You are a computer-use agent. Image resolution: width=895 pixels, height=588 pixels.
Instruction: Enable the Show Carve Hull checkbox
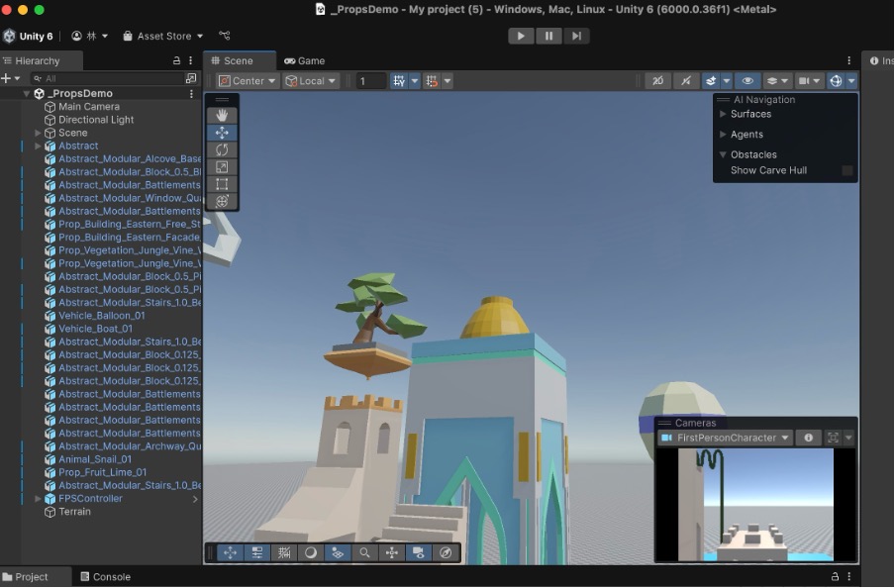(x=847, y=170)
